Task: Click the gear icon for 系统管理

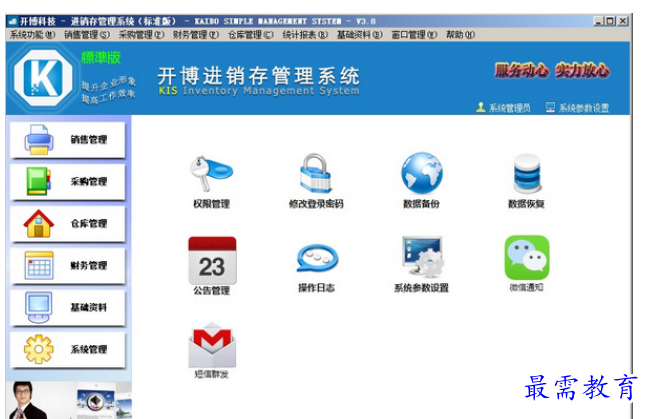Action: (39, 349)
